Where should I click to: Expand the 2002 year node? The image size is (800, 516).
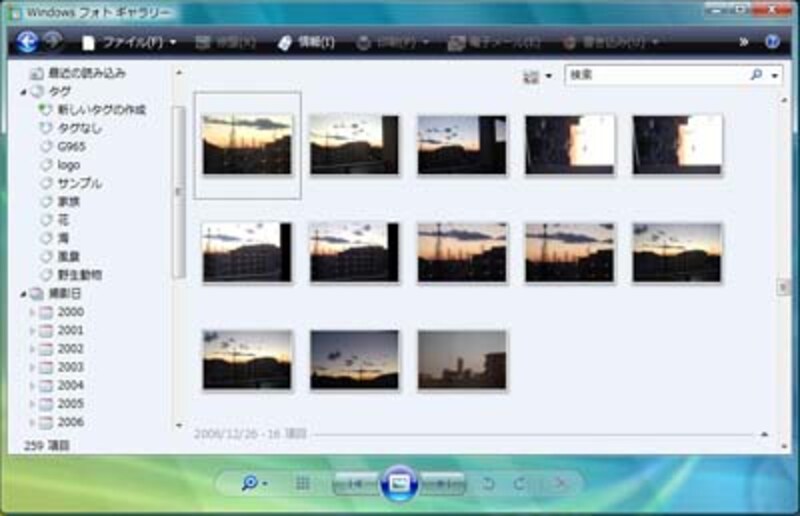point(32,349)
